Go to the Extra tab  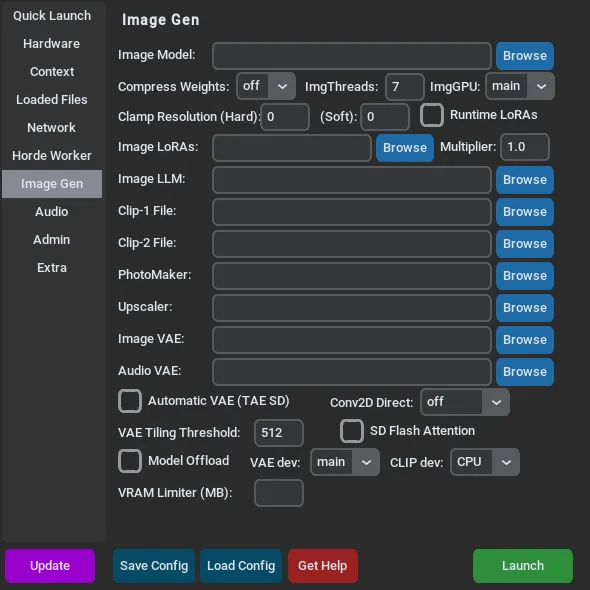pos(52,268)
